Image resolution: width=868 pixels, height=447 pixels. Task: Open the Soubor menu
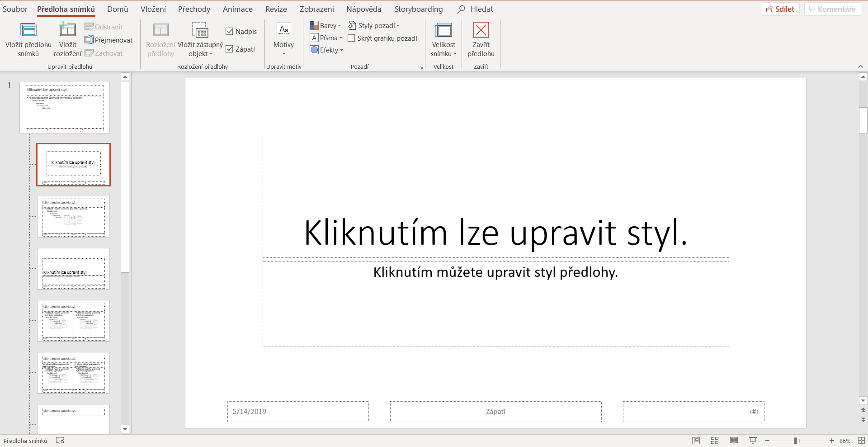[15, 9]
